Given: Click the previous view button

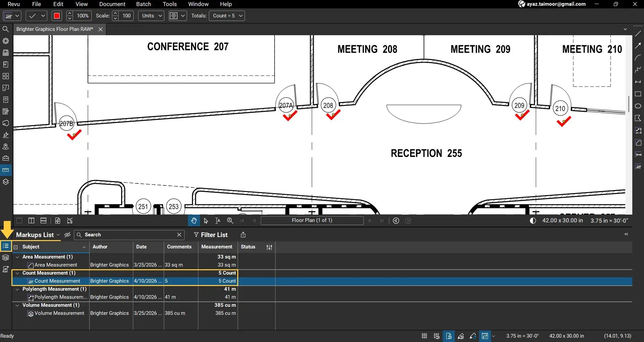Looking at the screenshot, I should tap(396, 221).
